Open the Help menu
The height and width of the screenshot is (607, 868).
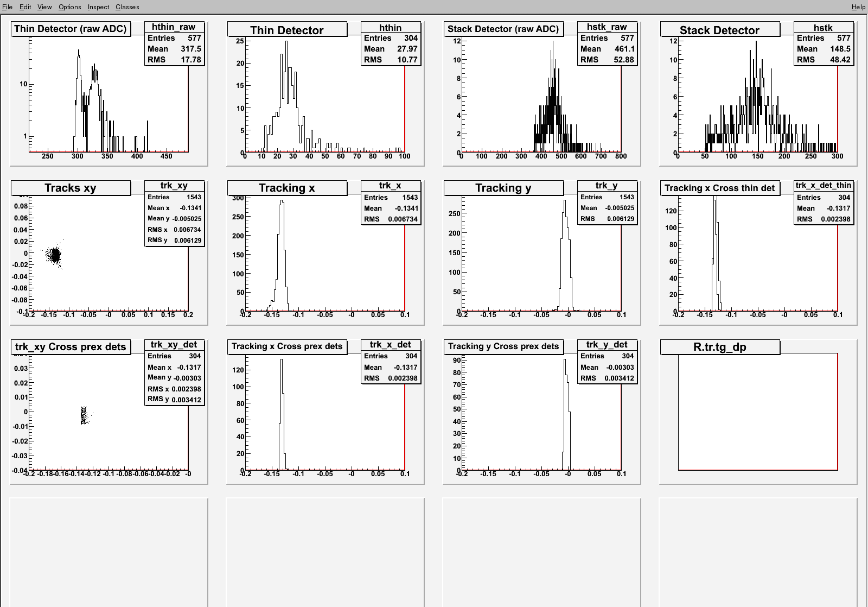point(858,7)
